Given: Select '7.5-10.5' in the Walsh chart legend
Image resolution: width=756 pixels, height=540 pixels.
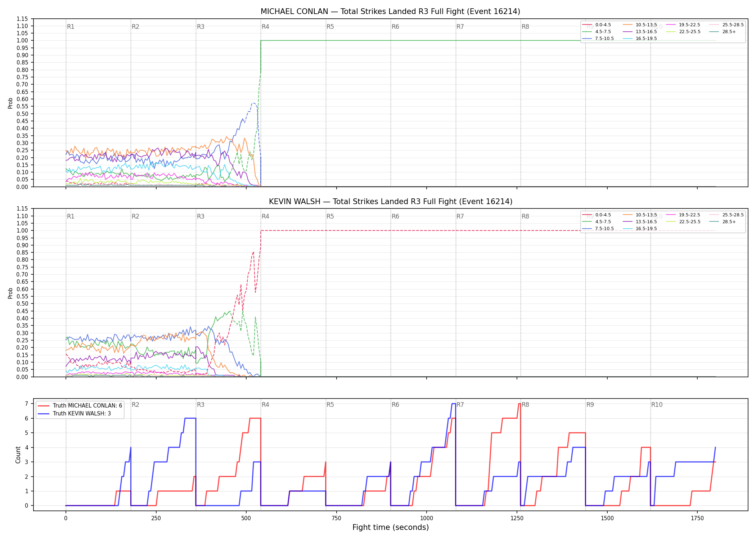Looking at the screenshot, I should click(604, 229).
